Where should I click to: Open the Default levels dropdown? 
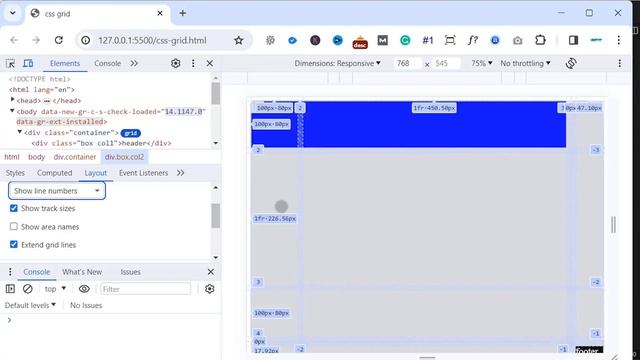(31, 305)
